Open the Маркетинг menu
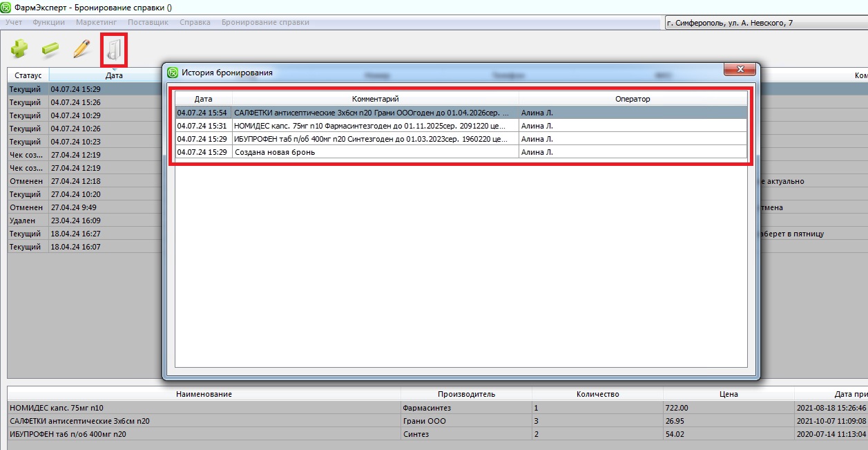This screenshot has width=868, height=450. coord(96,22)
